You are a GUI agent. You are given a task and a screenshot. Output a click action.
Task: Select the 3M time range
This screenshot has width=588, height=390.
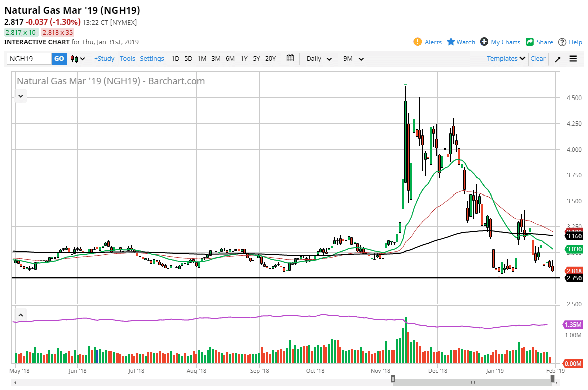point(216,59)
